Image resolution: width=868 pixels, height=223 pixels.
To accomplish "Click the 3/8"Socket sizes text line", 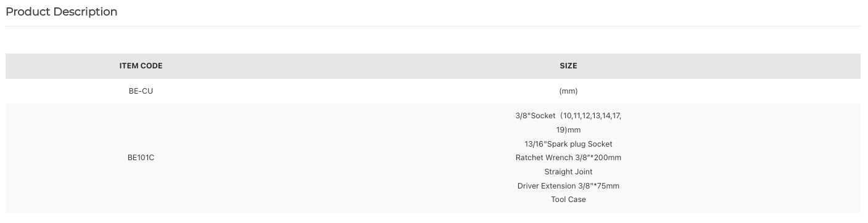I will 568,116.
